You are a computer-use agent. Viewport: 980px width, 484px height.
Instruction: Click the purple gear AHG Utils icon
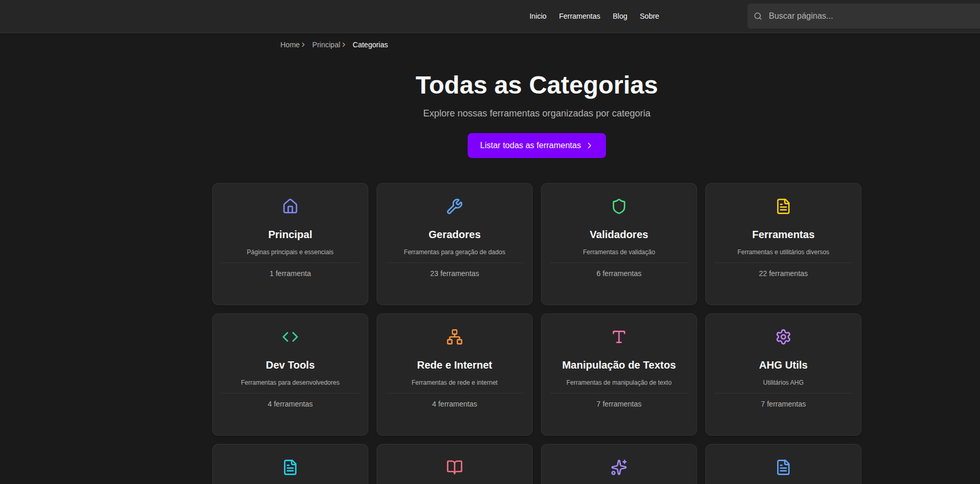tap(783, 337)
